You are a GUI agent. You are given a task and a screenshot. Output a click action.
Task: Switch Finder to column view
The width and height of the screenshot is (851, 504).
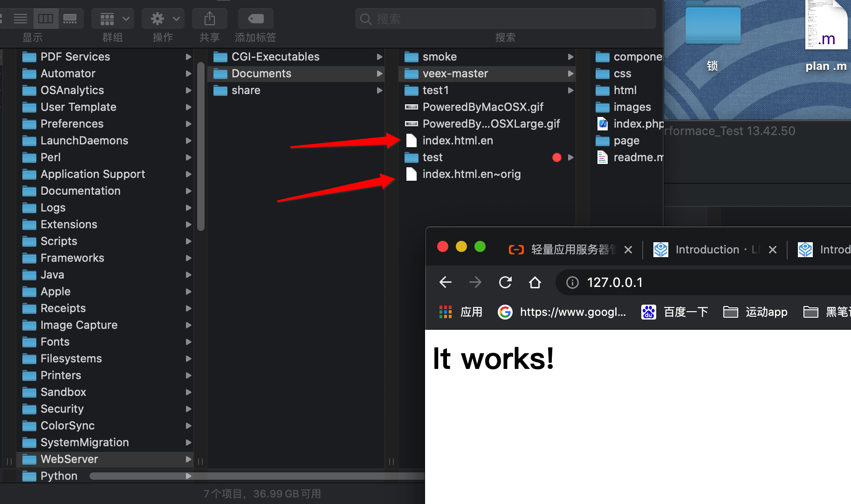46,19
